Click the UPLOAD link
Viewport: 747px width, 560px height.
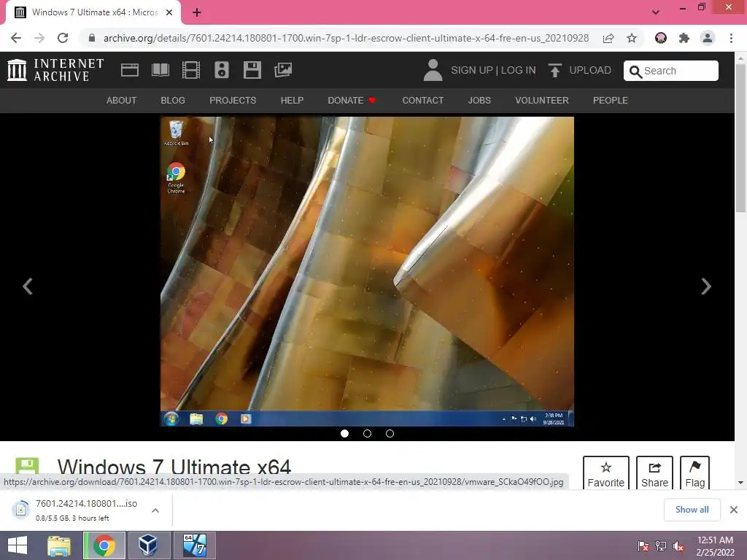pyautogui.click(x=590, y=71)
